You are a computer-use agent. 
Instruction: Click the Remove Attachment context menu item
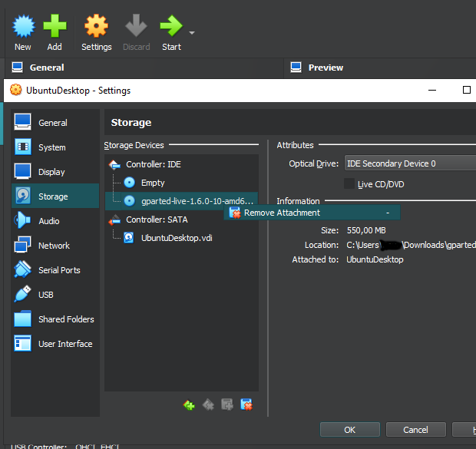click(x=312, y=213)
